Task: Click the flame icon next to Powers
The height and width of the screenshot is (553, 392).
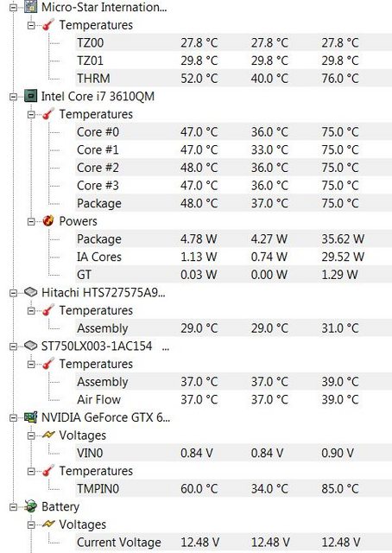Action: click(x=48, y=221)
